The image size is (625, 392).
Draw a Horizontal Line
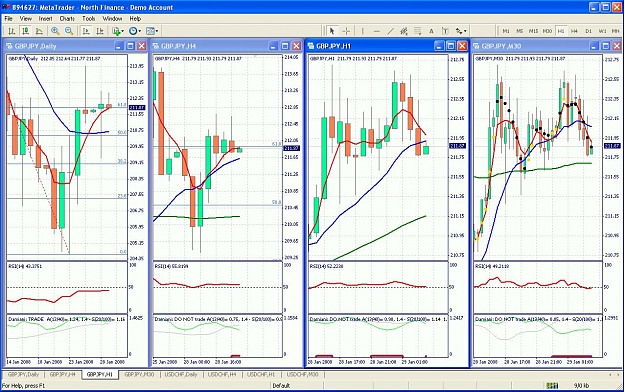[377, 31]
